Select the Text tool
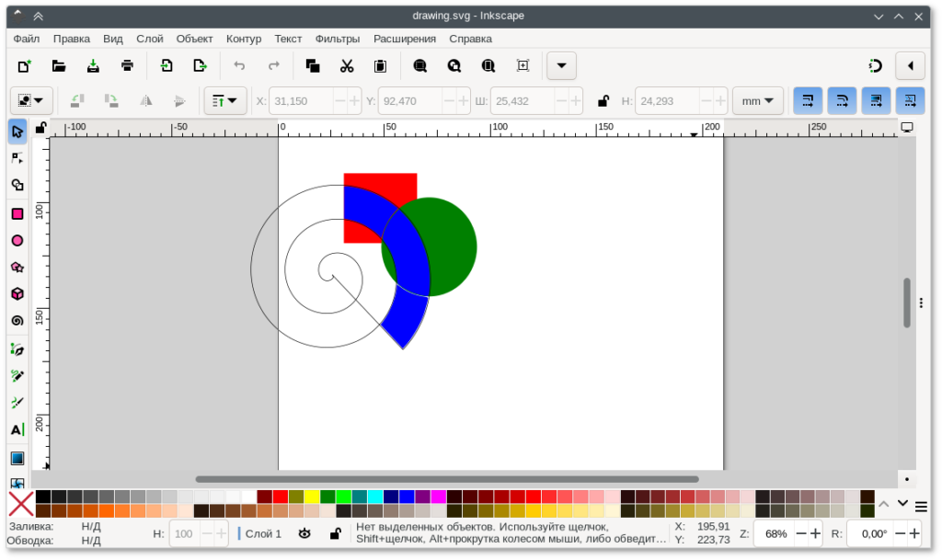The width and height of the screenshot is (942, 560). point(17,429)
